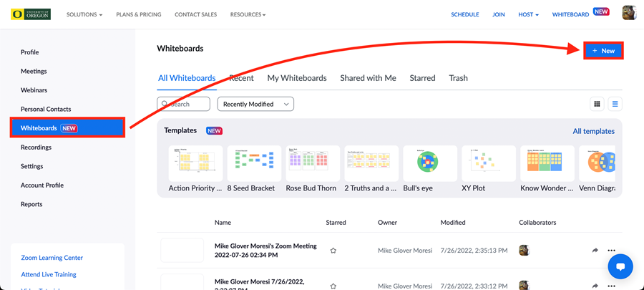Choose the Rose Bud Thorn template
Viewport: 644px width, 290px height.
coord(313,163)
